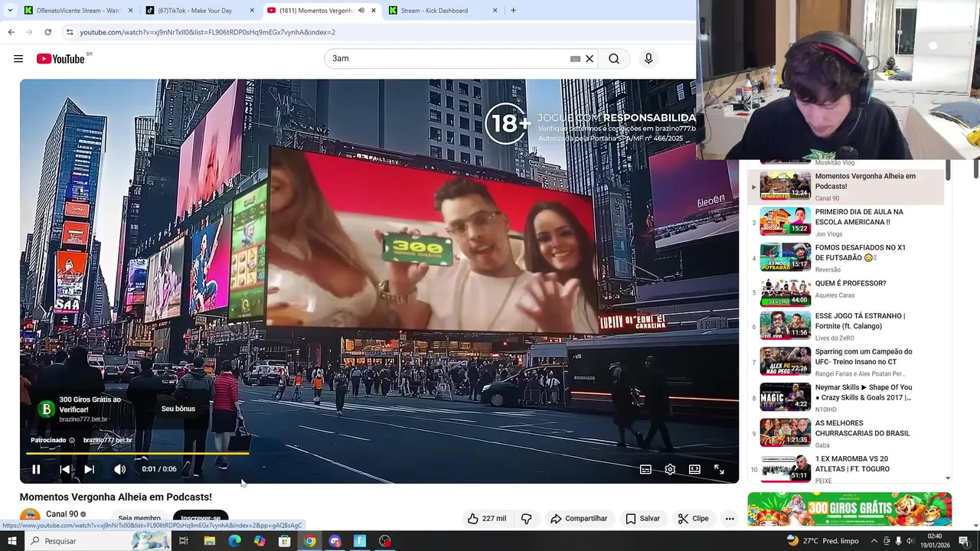Screen dimensions: 980x551
Task: Open a new browser tab
Action: coord(513,11)
